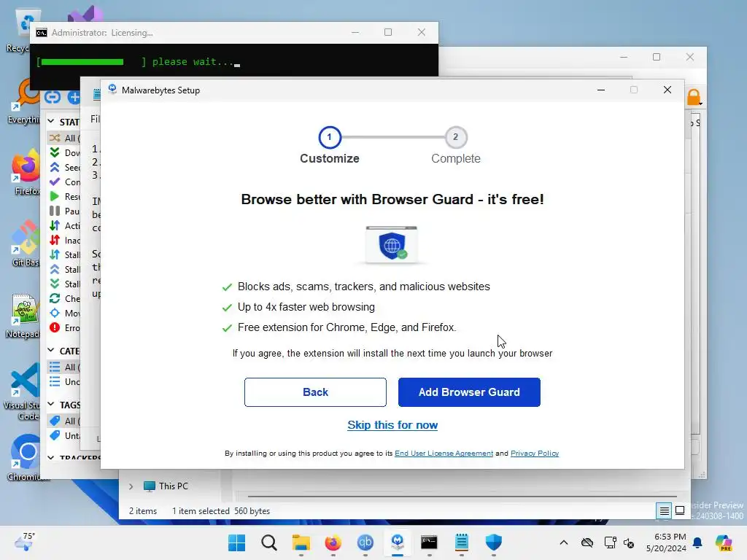The width and height of the screenshot is (747, 560).
Task: Select Untagged tag icon in qBittorrent
Action: pos(55,435)
